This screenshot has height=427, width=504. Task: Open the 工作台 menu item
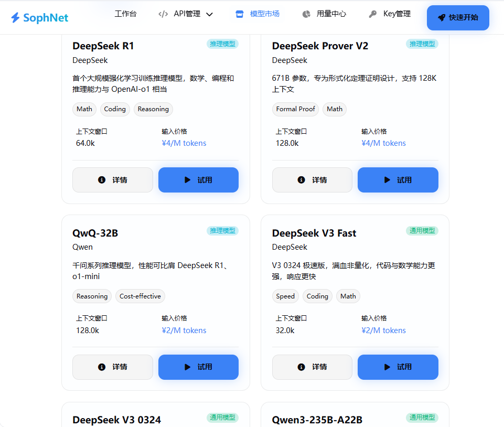pyautogui.click(x=125, y=14)
